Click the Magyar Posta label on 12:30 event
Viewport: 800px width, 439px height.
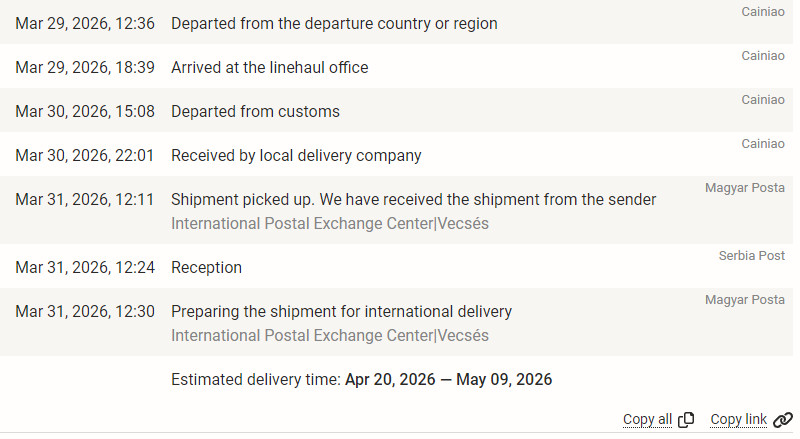pos(744,300)
